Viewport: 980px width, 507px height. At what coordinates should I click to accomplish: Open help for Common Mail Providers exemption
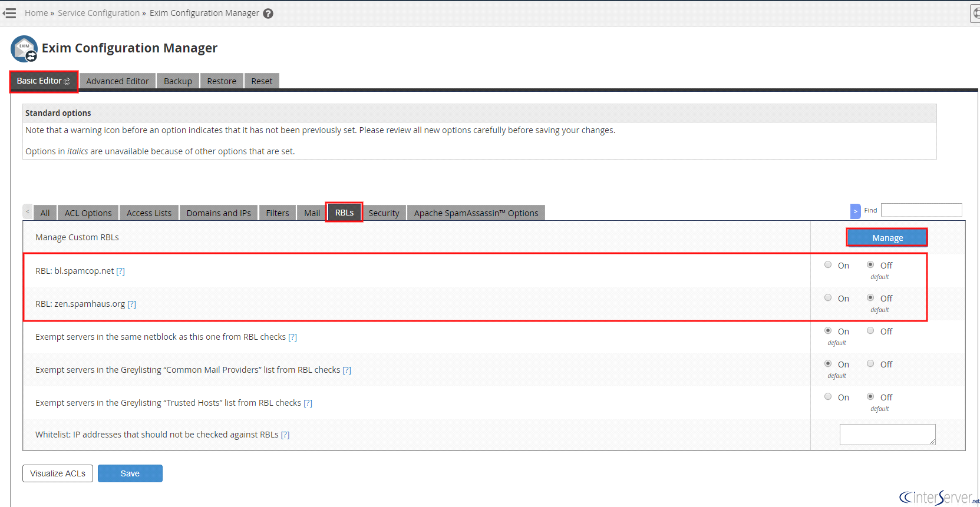(347, 370)
